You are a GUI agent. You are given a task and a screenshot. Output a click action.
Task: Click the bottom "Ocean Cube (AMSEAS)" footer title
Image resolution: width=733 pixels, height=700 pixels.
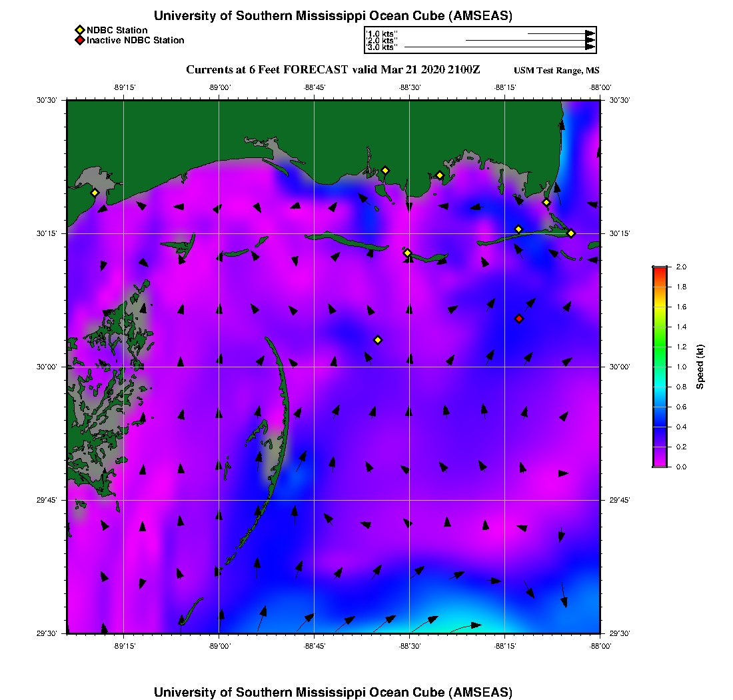point(333,691)
